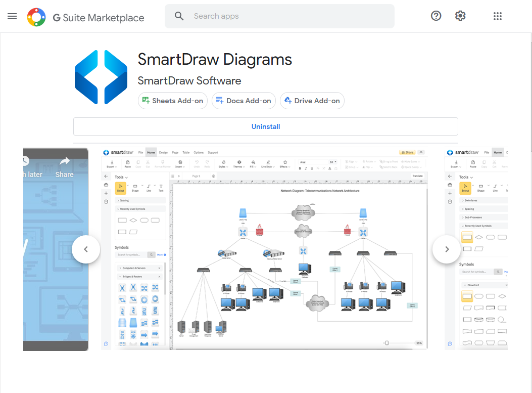Open the SmartDraw Software developer name
The width and height of the screenshot is (532, 393).
[x=189, y=81]
